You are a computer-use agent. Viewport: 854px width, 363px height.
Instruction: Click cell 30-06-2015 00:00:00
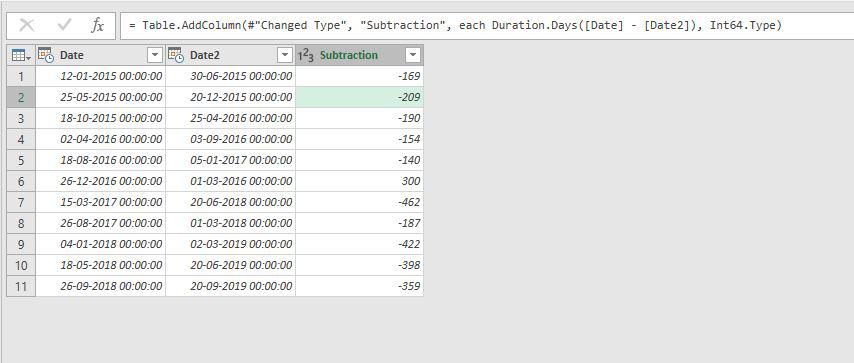click(230, 76)
